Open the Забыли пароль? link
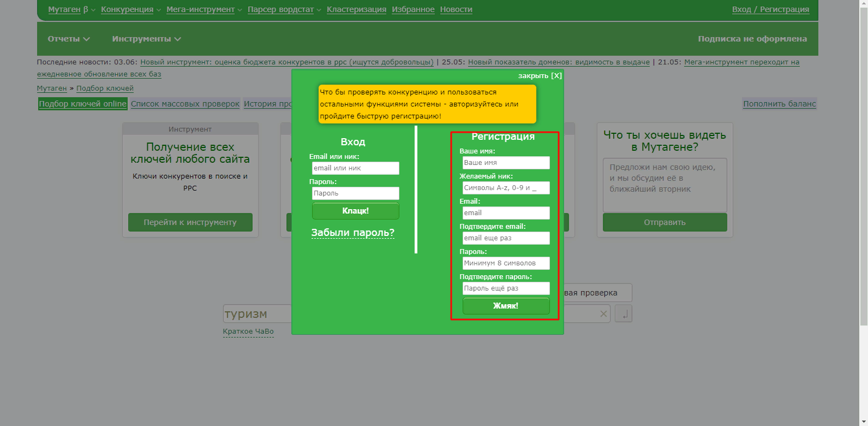This screenshot has height=426, width=868. (x=353, y=233)
